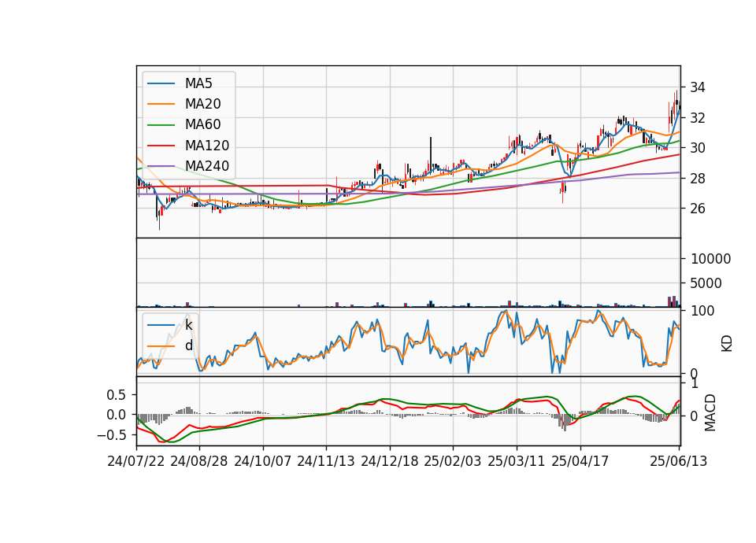This screenshot has width=756, height=543.
Task: Click the 25/03/11 date axis label
Action: [517, 461]
